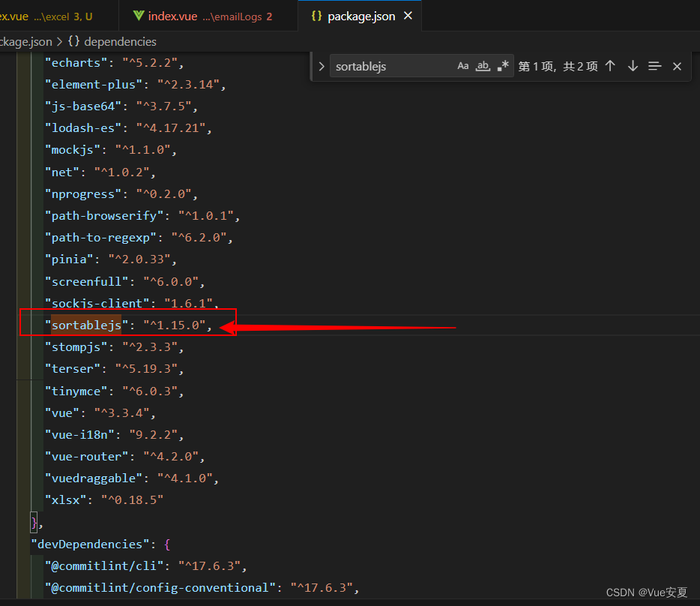Click the "vuedraggable" entry
Screen dimensions: 700x606
pyautogui.click(x=132, y=478)
